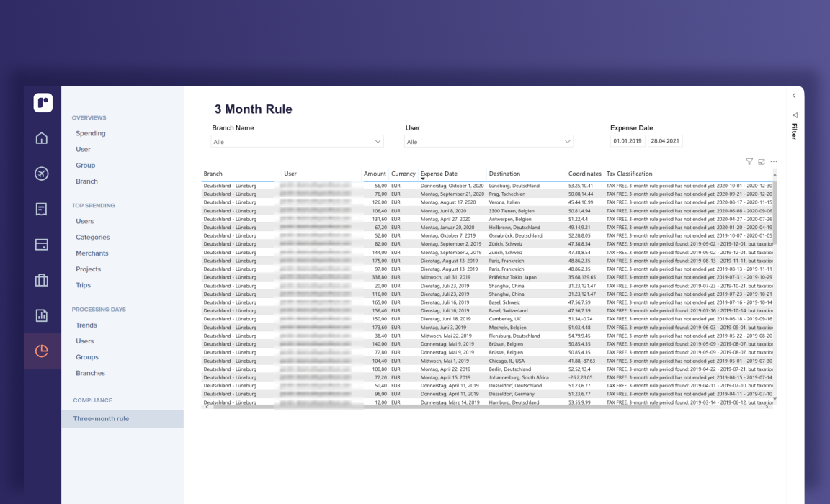Image resolution: width=830 pixels, height=504 pixels.
Task: Open the bar chart report icon in the sidebar
Action: click(x=42, y=315)
